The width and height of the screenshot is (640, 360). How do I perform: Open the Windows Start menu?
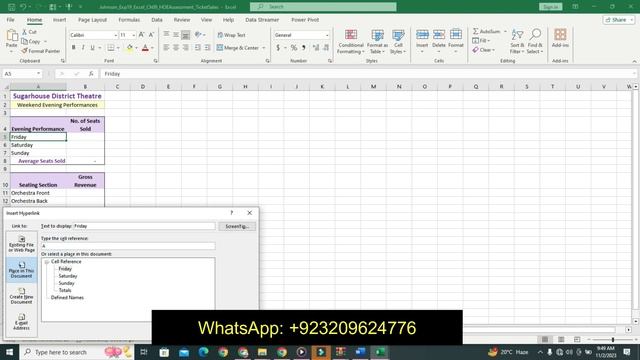pyautogui.click(x=9, y=352)
